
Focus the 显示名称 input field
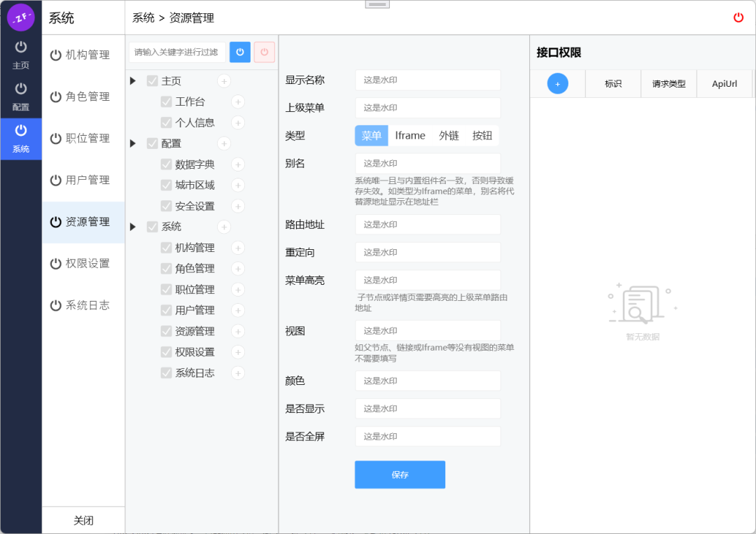pos(428,80)
